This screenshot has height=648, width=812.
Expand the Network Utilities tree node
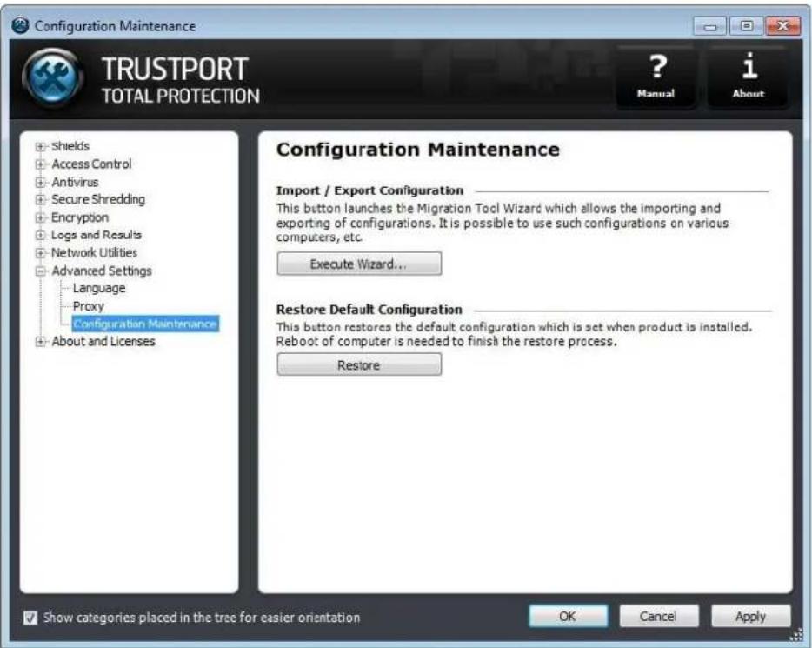[x=40, y=253]
